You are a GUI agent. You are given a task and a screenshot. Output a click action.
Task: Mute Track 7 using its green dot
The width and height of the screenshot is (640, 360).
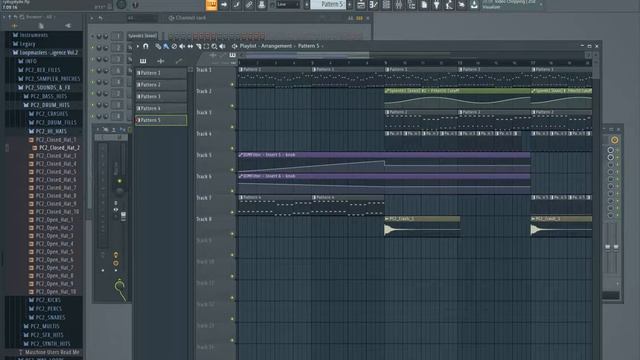[x=232, y=212]
